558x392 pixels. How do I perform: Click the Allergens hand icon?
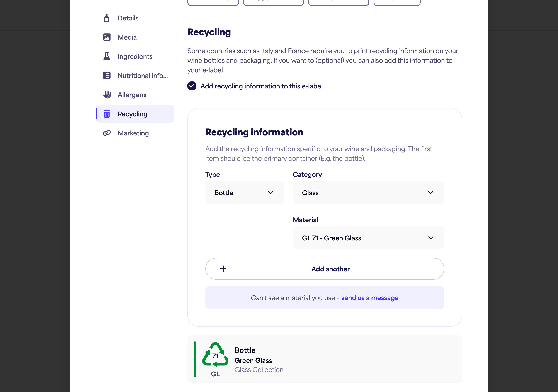(x=107, y=95)
